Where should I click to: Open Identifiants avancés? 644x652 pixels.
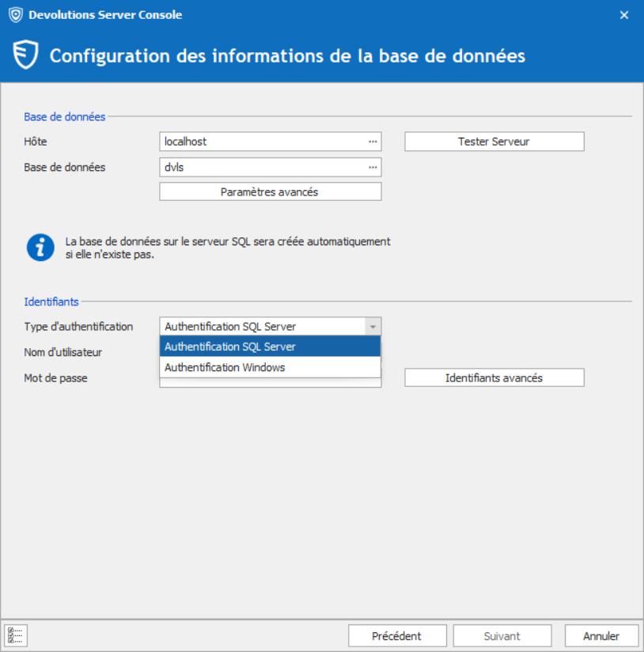(x=494, y=378)
